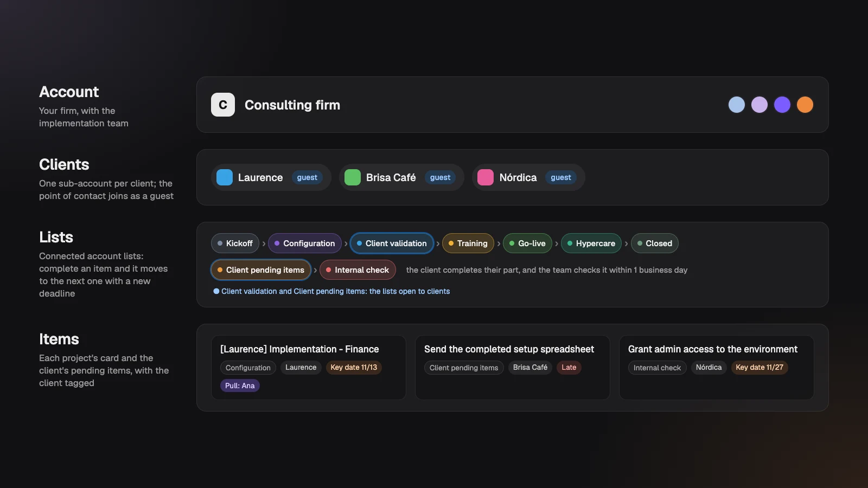The width and height of the screenshot is (868, 488).
Task: Open the Send the completed setup spreadsheet card
Action: tap(513, 368)
